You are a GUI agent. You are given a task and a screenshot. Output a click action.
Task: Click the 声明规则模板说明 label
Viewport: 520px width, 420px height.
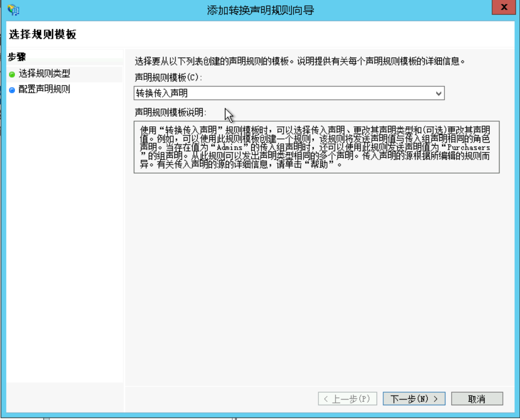tap(170, 112)
